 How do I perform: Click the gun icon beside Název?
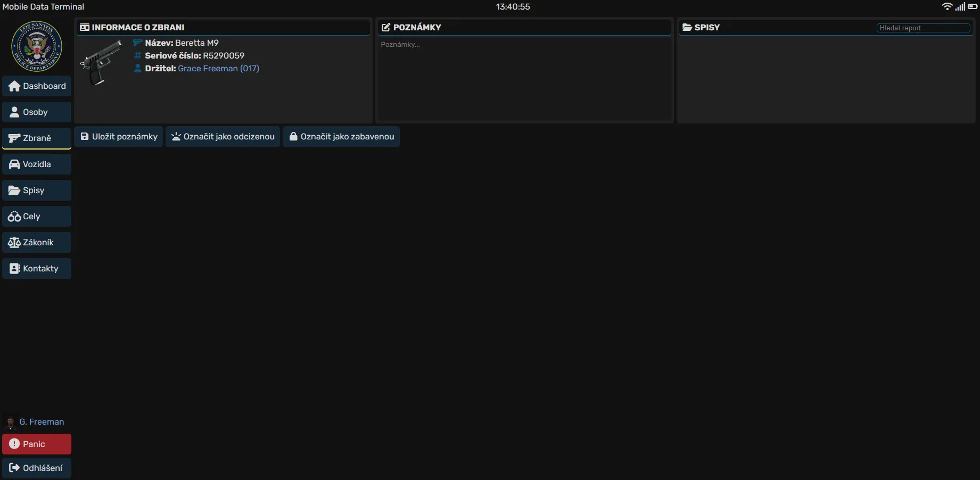137,43
